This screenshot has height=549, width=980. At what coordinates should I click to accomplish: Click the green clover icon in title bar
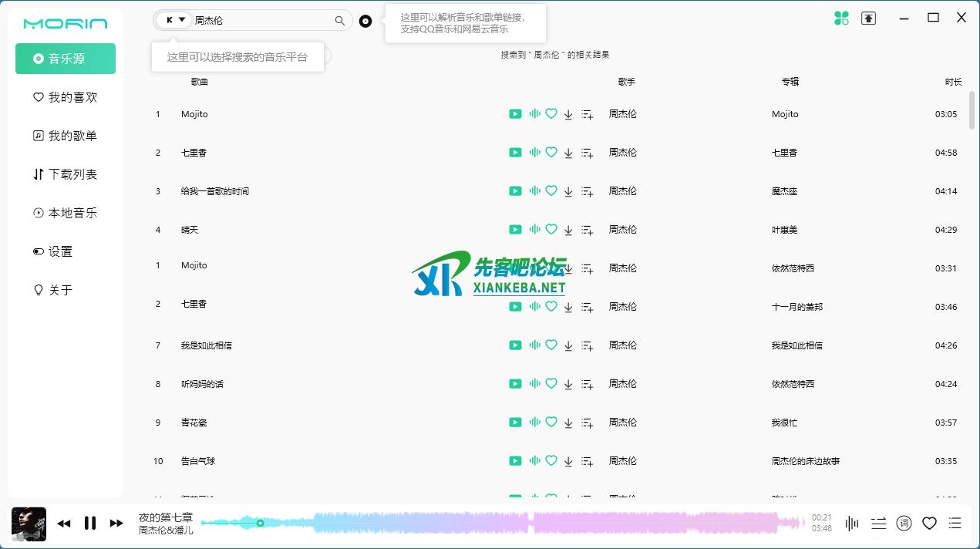[841, 19]
